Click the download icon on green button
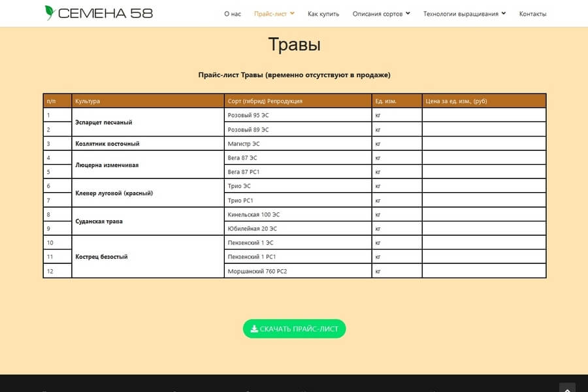Image resolution: width=588 pixels, height=392 pixels. pos(254,329)
